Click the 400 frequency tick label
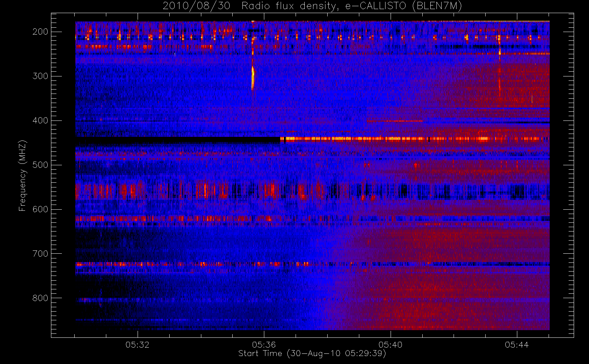The image size is (589, 364). [40, 120]
